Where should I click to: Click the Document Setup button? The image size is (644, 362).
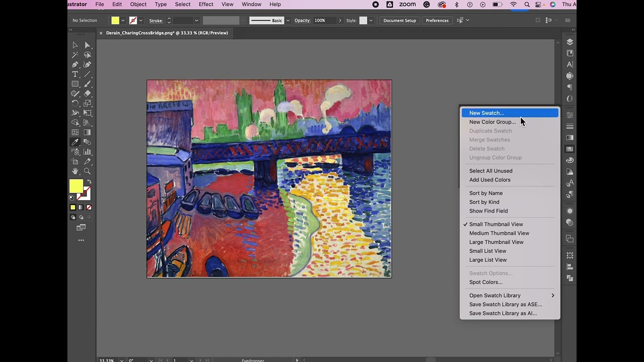[x=399, y=21]
